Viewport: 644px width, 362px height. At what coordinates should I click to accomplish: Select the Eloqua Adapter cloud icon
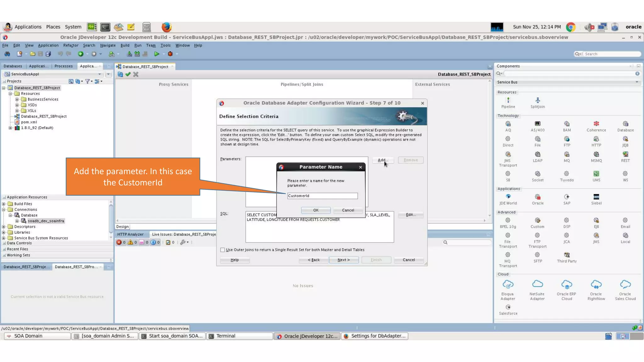(508, 285)
